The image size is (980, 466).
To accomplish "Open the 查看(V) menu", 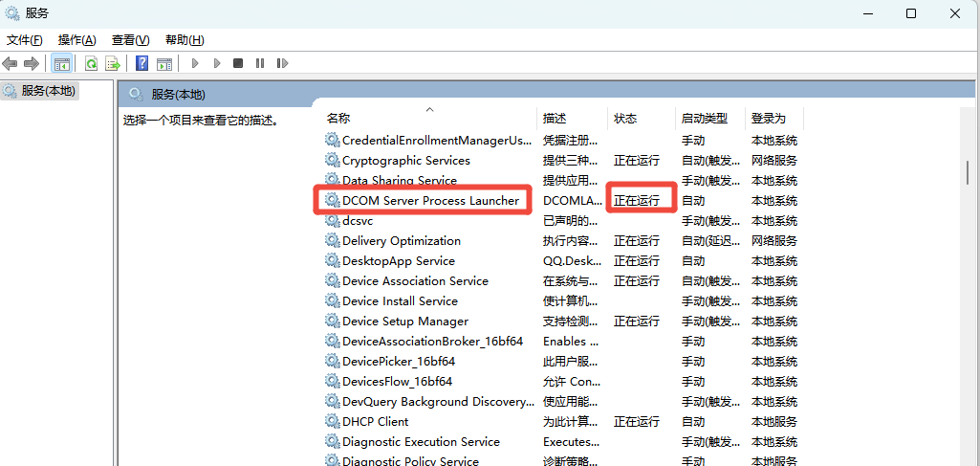I will coord(130,39).
